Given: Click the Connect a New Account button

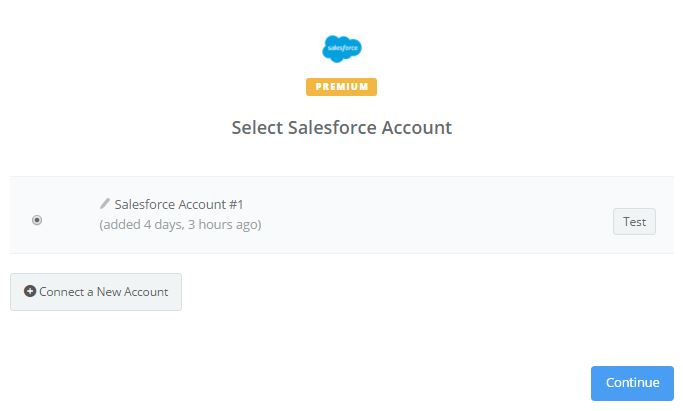Looking at the screenshot, I should (x=96, y=292).
